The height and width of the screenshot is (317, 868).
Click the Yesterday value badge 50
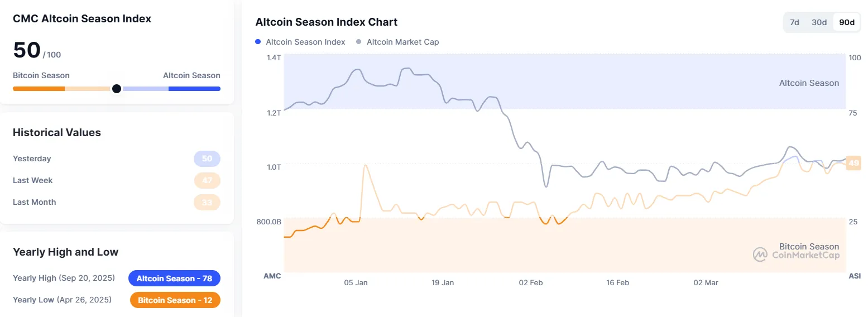(x=207, y=158)
